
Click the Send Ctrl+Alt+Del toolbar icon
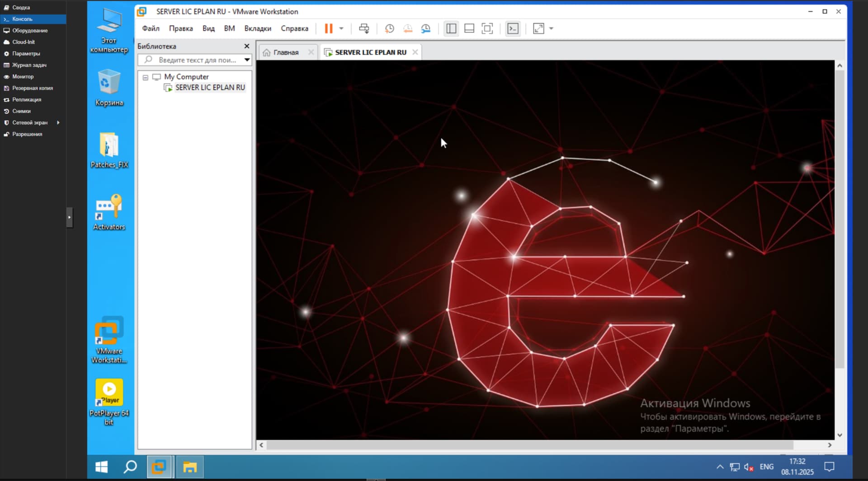click(364, 28)
